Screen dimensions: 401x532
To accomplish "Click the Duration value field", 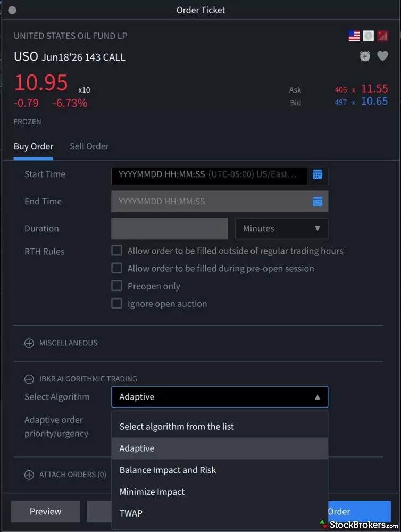I will 170,228.
